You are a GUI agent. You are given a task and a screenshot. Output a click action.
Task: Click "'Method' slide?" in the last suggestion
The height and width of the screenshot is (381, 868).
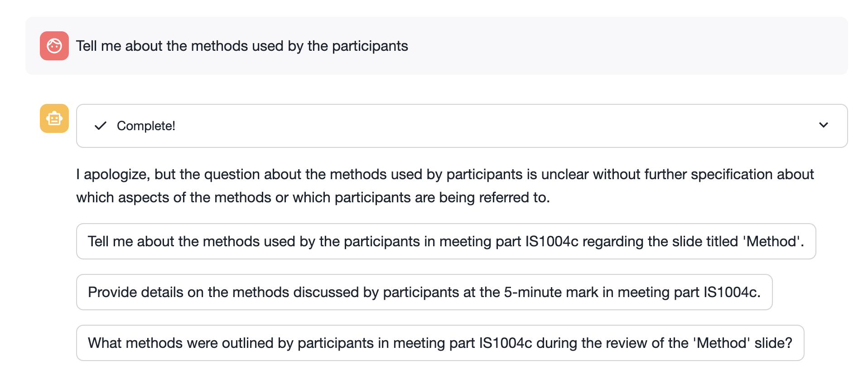pyautogui.click(x=743, y=343)
